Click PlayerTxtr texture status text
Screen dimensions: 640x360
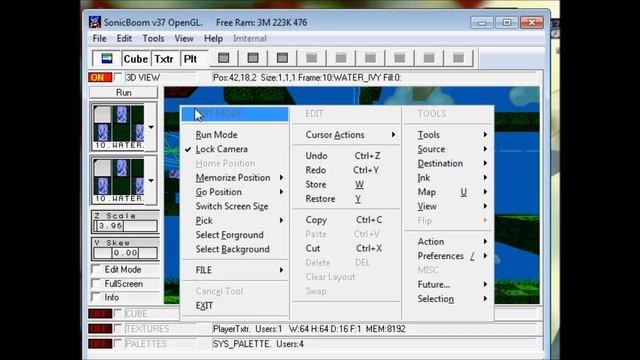pyautogui.click(x=309, y=329)
